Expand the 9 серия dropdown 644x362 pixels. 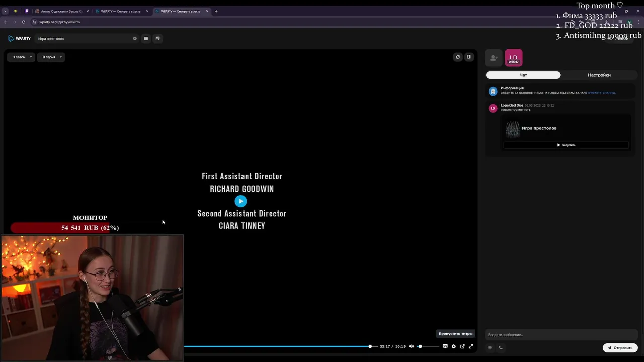click(x=51, y=57)
